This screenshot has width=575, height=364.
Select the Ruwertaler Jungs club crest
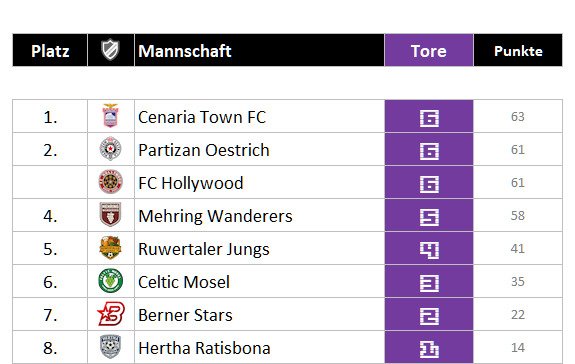pyautogui.click(x=110, y=247)
